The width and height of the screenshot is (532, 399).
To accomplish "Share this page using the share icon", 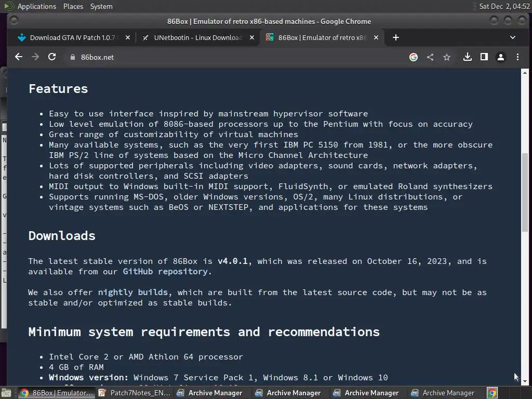I will pos(430,57).
